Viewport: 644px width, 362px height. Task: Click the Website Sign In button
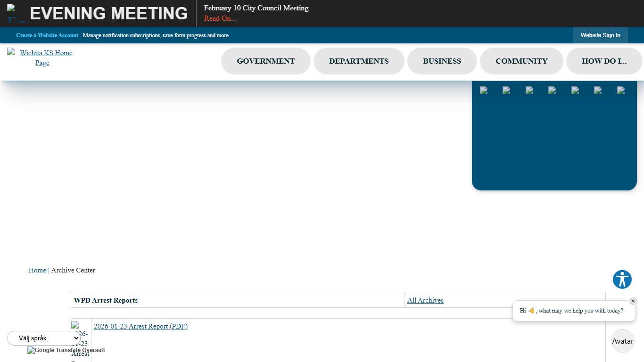tap(600, 35)
